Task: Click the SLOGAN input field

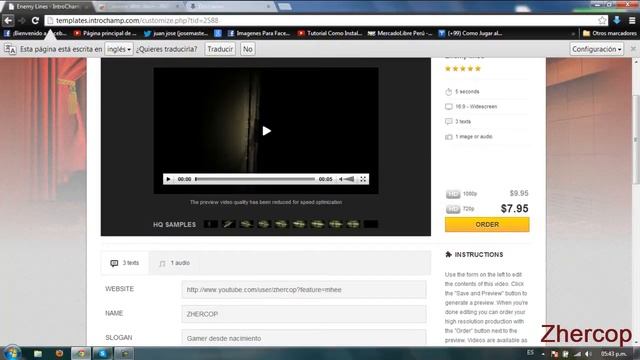Action: coord(304,338)
